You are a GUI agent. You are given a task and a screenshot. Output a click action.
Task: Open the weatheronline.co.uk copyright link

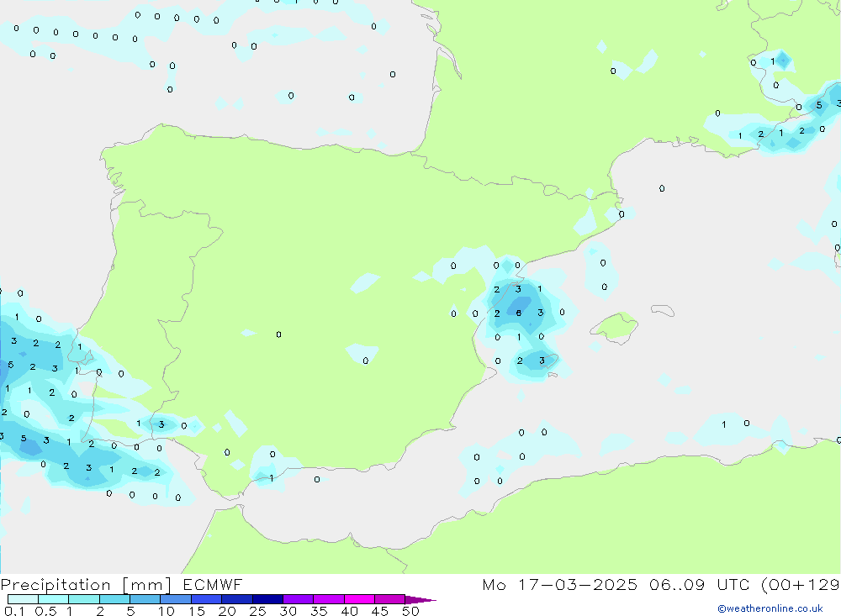pyautogui.click(x=770, y=608)
